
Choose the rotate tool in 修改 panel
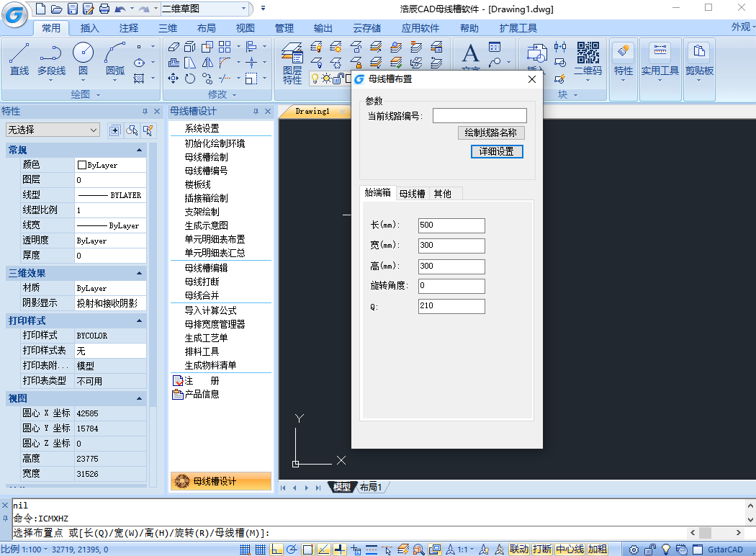click(190, 78)
